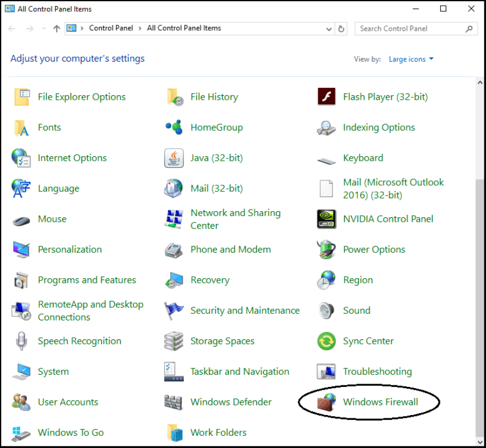The image size is (486, 448).
Task: Open the Mail (Microsoft Outlook 2016) blank icon
Action: click(x=326, y=189)
